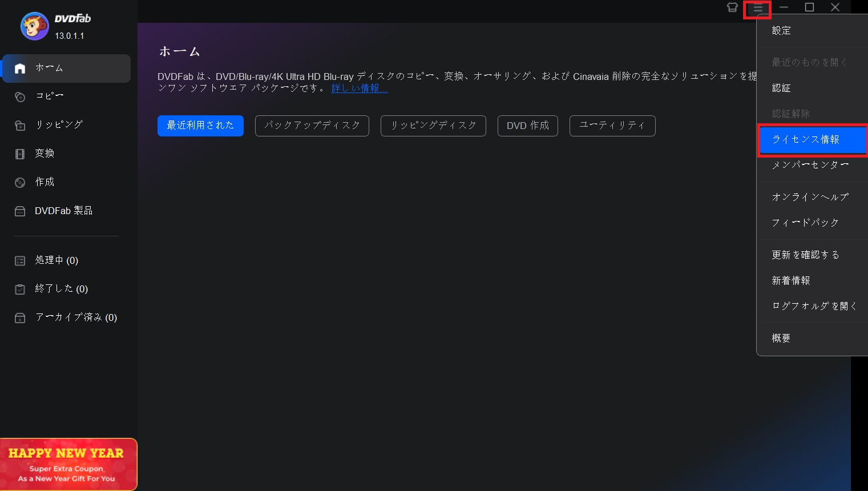Click the clipboard icon beside 終了した (0)
Screen dimensions: 868x491
20,289
